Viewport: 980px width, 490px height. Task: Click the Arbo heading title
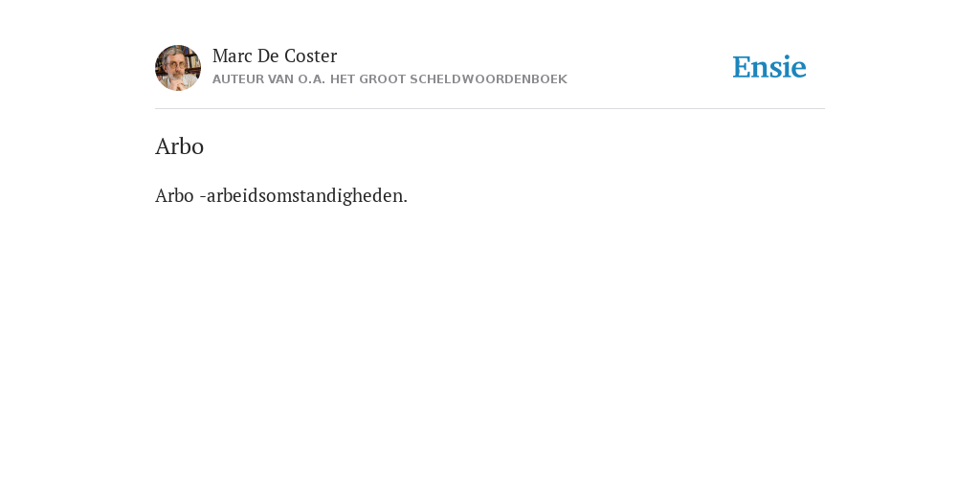click(x=179, y=146)
